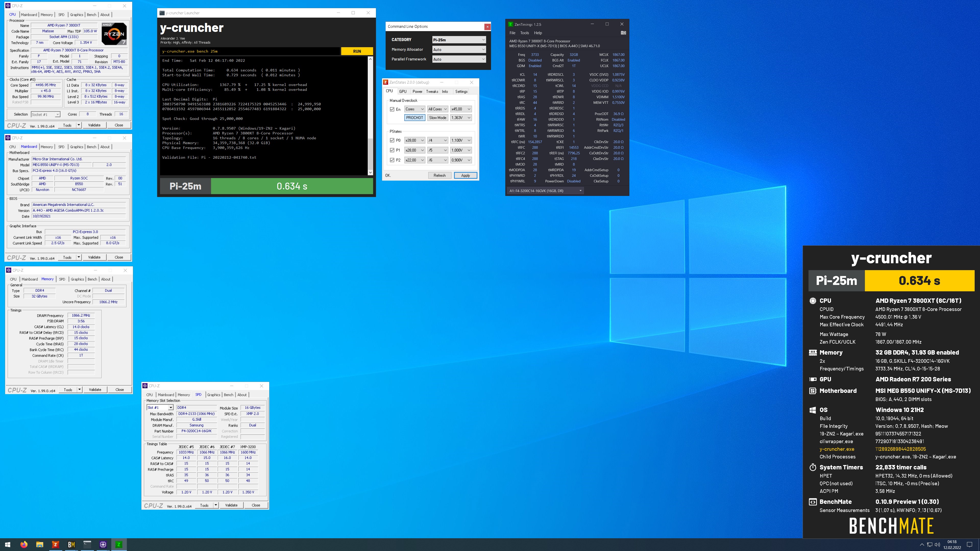The image size is (980, 551).
Task: Open the All Cores dropdown in ZenStates
Action: (x=437, y=109)
